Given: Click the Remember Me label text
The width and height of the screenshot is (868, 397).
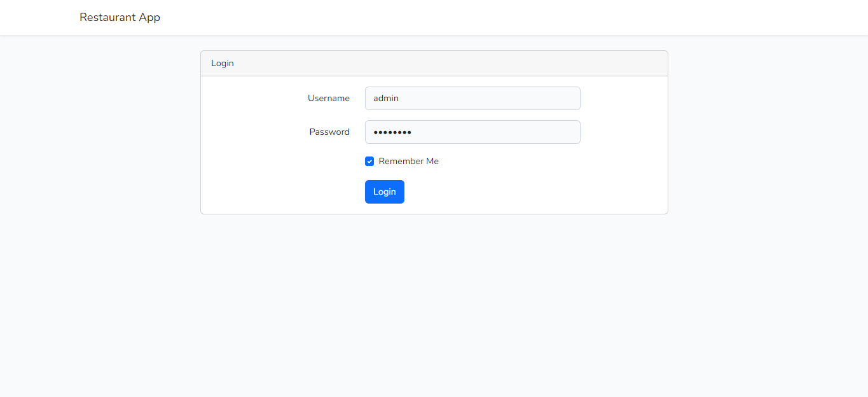Looking at the screenshot, I should (409, 161).
